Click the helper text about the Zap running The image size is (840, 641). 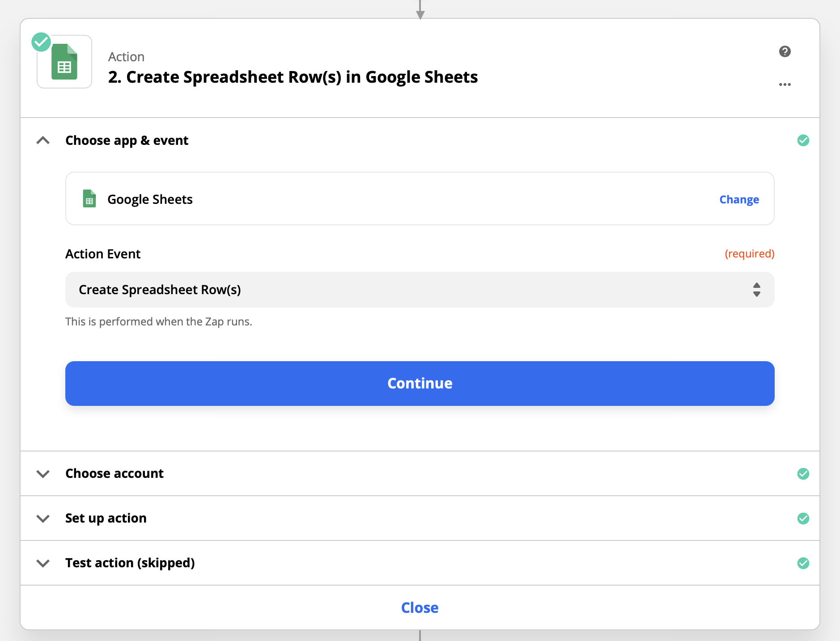[x=159, y=322]
